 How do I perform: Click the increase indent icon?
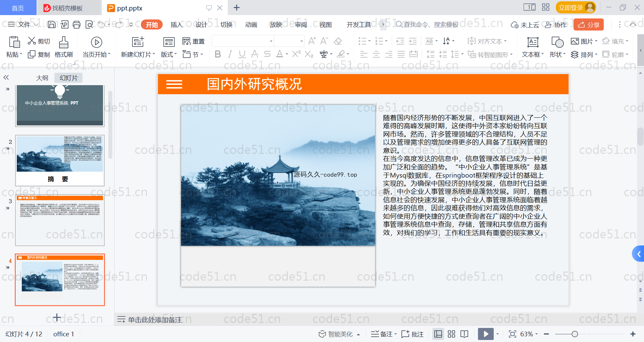pos(413,41)
